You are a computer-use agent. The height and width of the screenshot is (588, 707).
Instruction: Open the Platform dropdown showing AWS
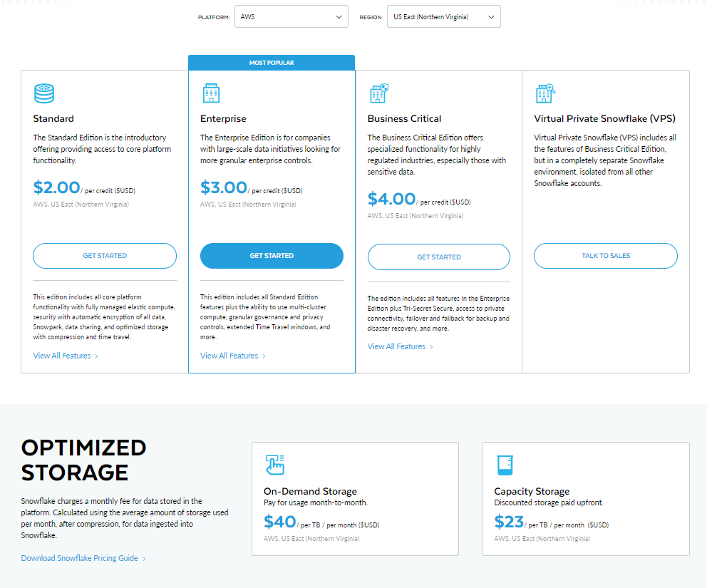(x=291, y=16)
